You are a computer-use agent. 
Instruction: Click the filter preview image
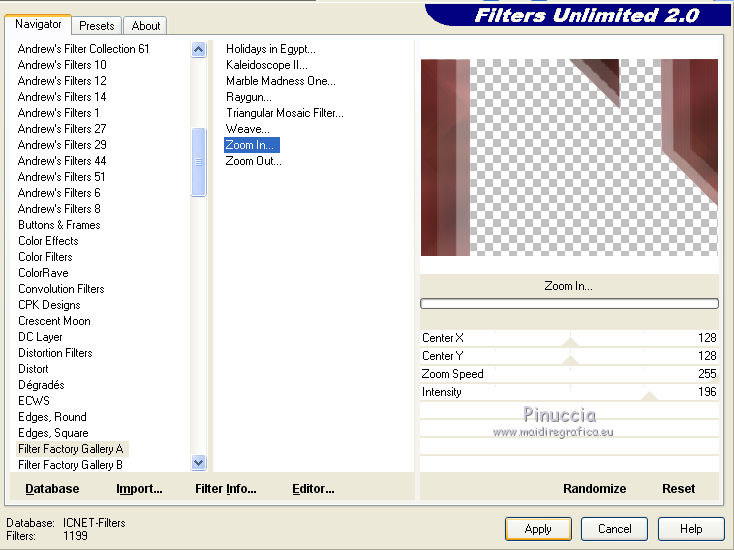coord(569,157)
